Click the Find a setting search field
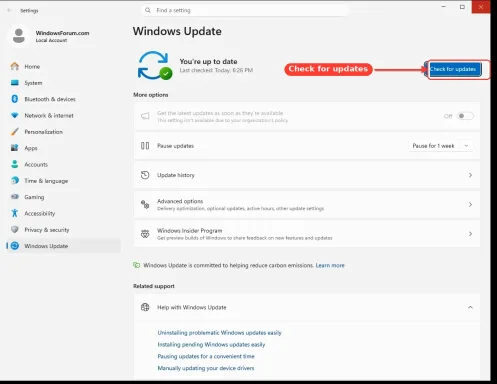This screenshot has height=384, width=497. click(245, 10)
